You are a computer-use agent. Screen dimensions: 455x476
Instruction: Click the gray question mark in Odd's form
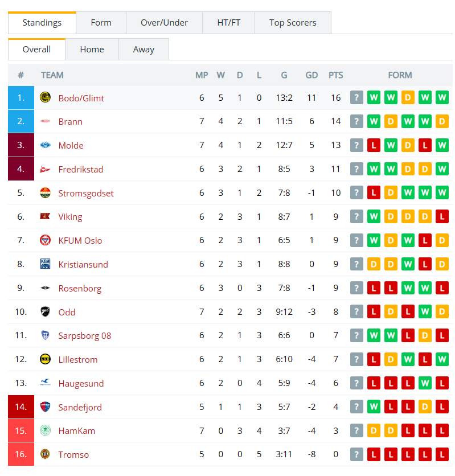pyautogui.click(x=356, y=312)
